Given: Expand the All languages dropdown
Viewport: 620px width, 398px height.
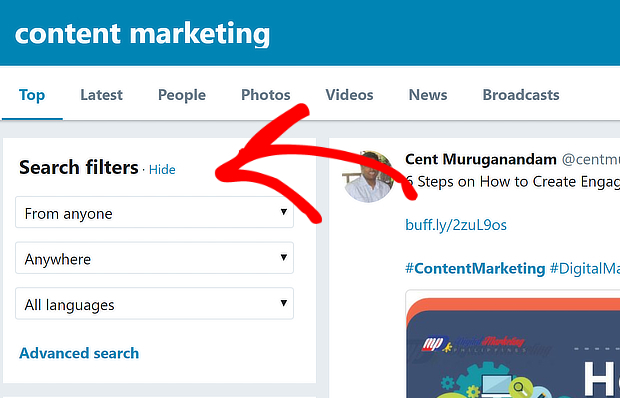Looking at the screenshot, I should point(154,304).
